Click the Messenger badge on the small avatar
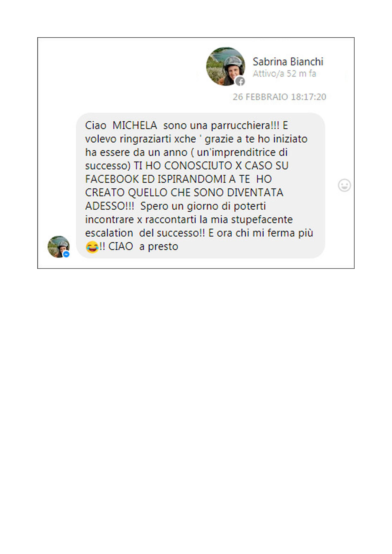The height and width of the screenshot is (554, 392). (66, 254)
